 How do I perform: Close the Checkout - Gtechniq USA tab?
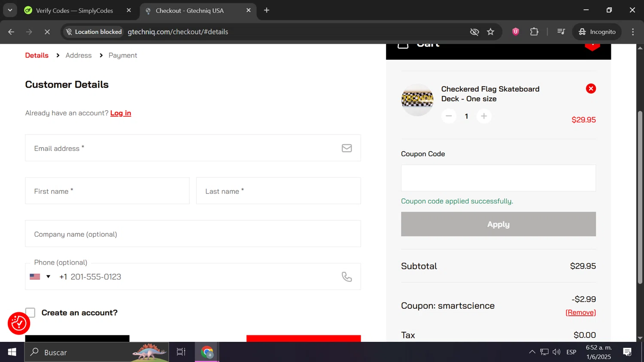click(x=249, y=10)
